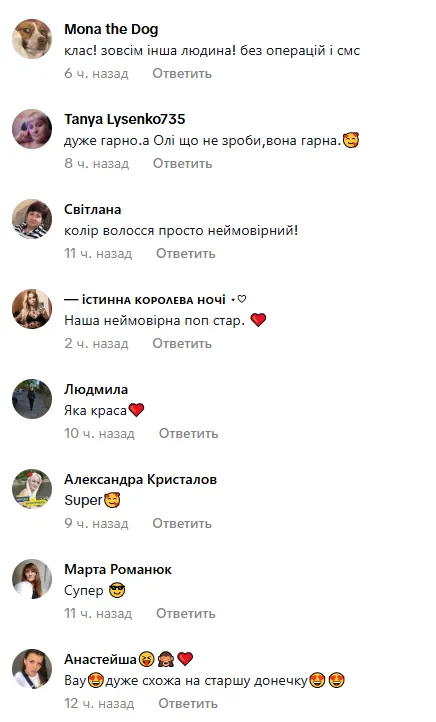Click Ответить under Анастейша's comment
The height and width of the screenshot is (722, 436).
[x=188, y=704]
